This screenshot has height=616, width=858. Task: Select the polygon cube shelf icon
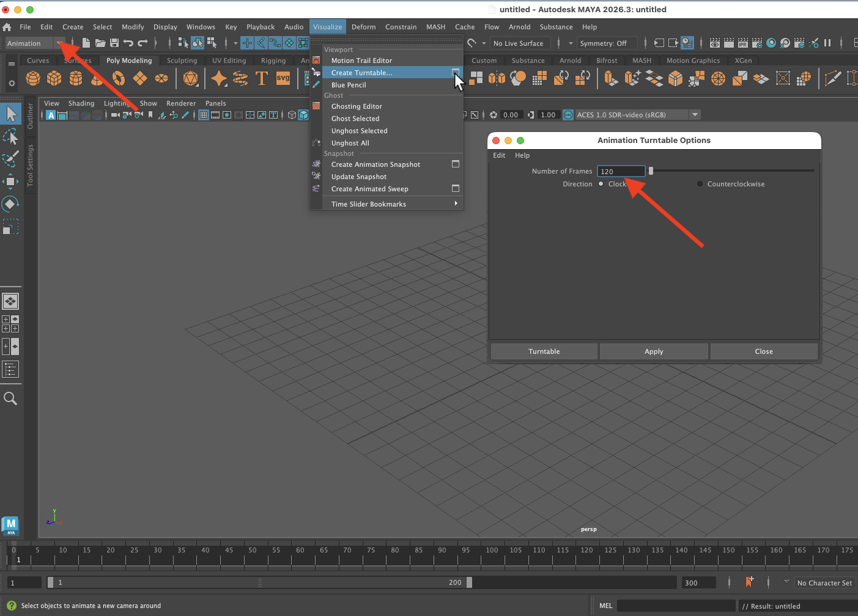[x=54, y=78]
